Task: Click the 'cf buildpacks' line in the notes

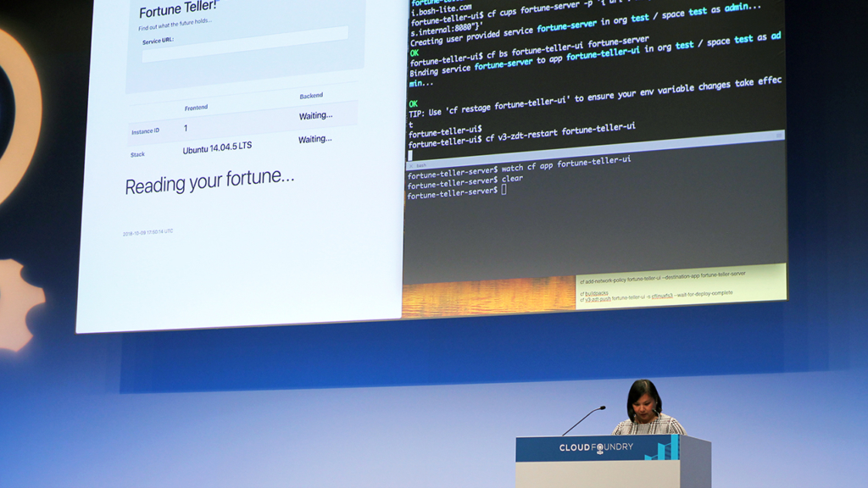Action: [594, 292]
